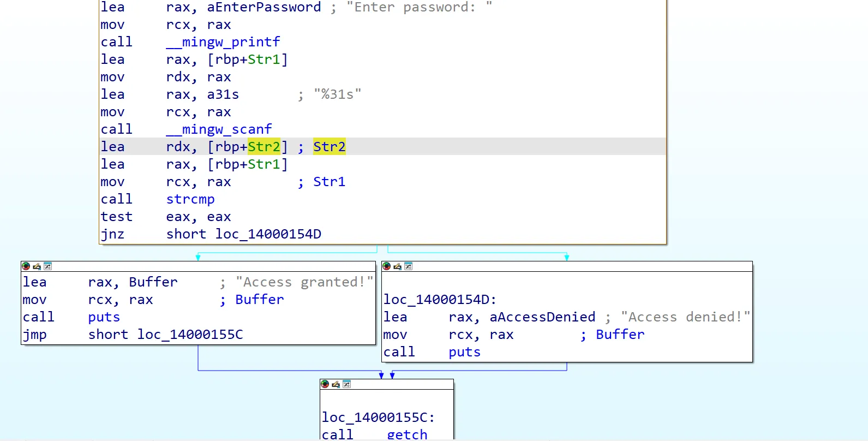Click the strcmp call target
This screenshot has height=441, width=868.
tap(190, 199)
